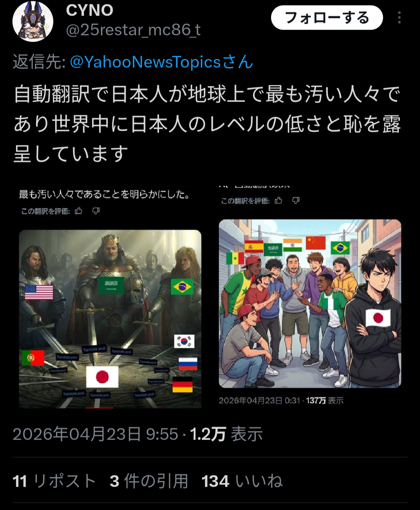The height and width of the screenshot is (510, 420).
Task: Open the three-dot more options menu
Action: point(399,18)
